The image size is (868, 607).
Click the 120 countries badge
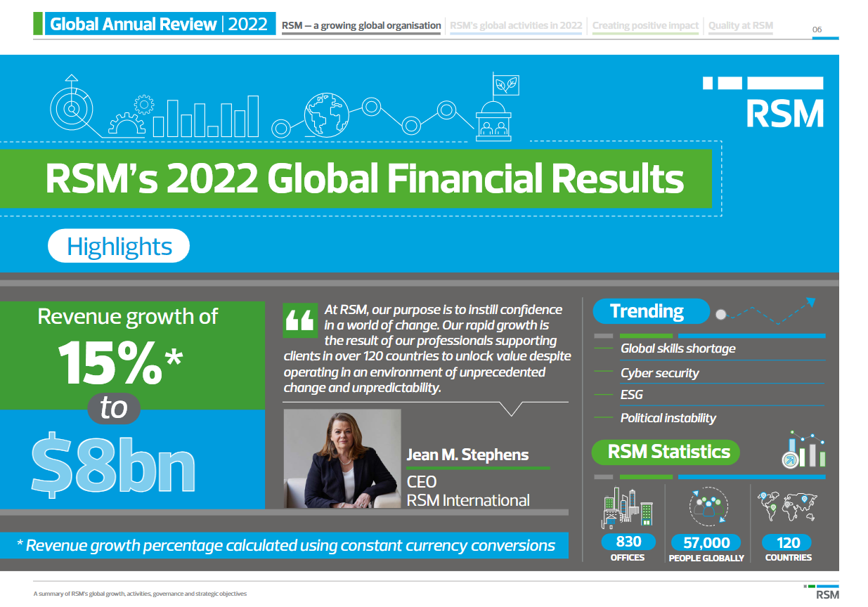[789, 542]
